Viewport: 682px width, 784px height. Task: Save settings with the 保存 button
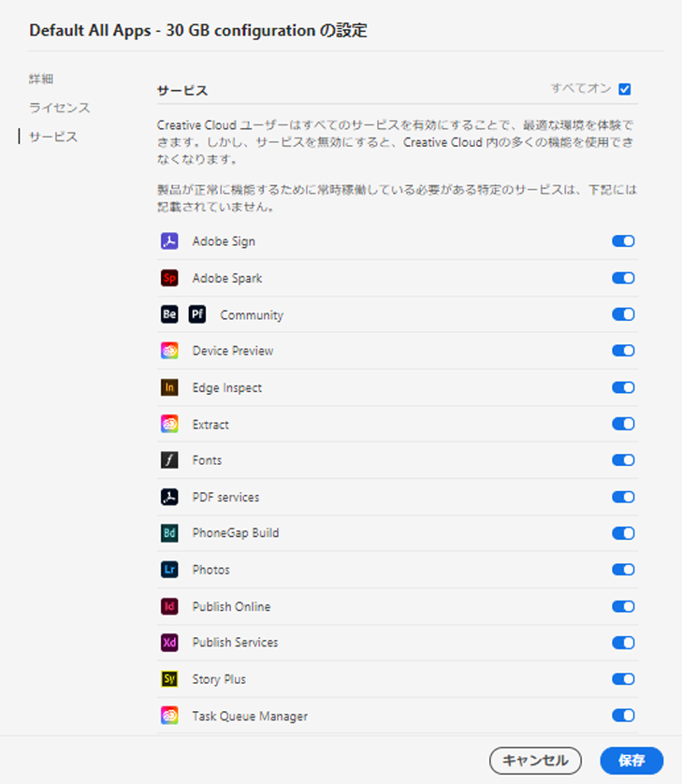(631, 761)
